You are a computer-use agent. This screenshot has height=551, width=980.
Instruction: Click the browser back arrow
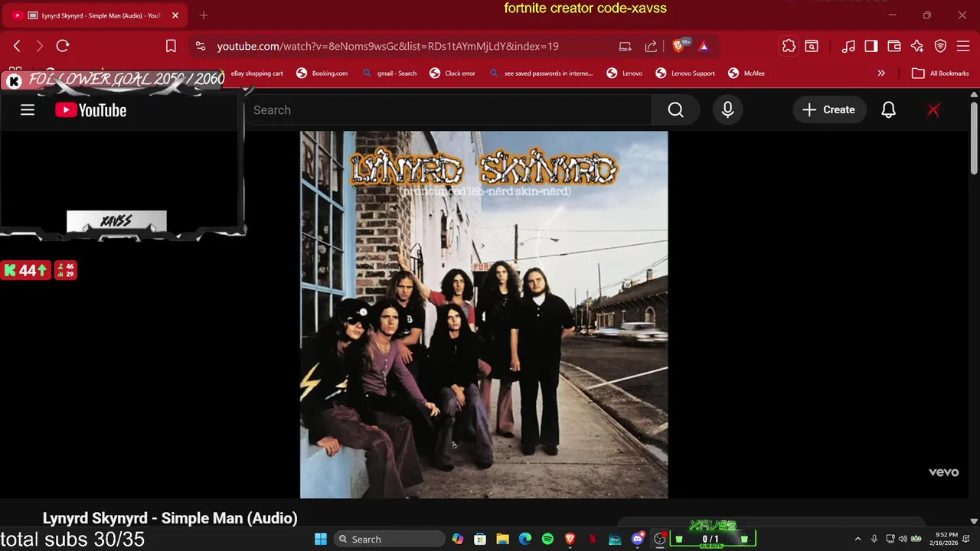coord(17,46)
